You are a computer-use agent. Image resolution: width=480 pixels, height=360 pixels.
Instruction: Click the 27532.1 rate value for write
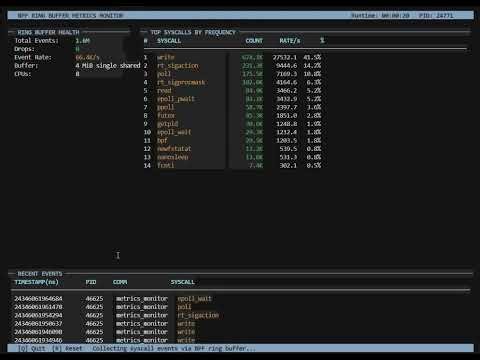point(285,57)
